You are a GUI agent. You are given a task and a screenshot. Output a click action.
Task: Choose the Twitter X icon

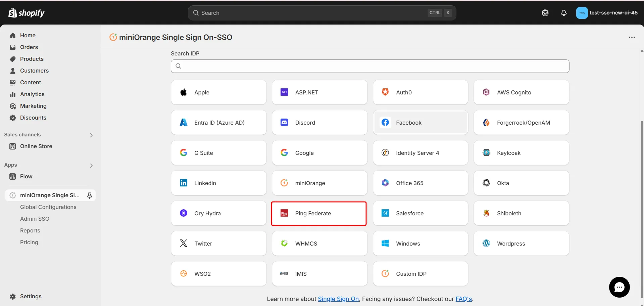[x=184, y=243]
